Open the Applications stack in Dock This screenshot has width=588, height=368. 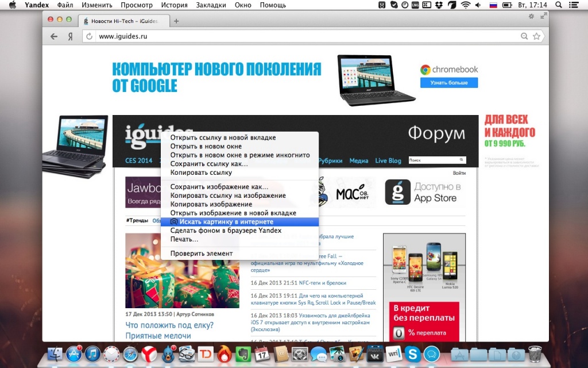(459, 354)
